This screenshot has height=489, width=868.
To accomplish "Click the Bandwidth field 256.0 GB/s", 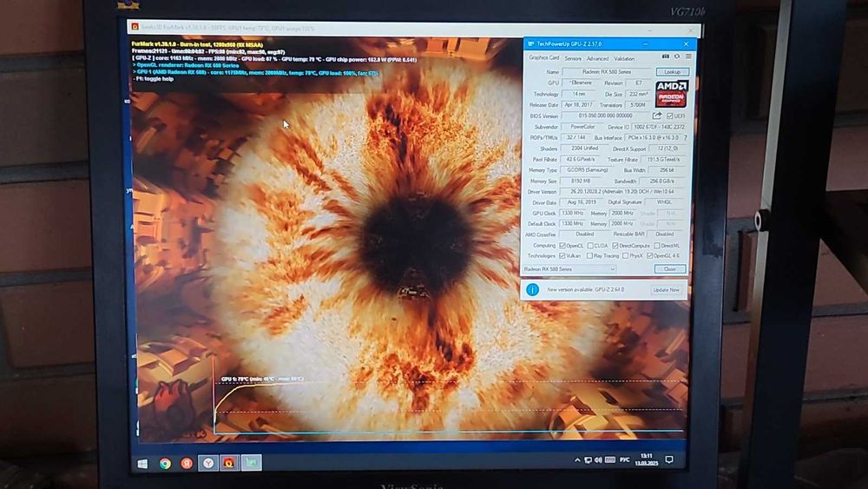I will point(661,181).
